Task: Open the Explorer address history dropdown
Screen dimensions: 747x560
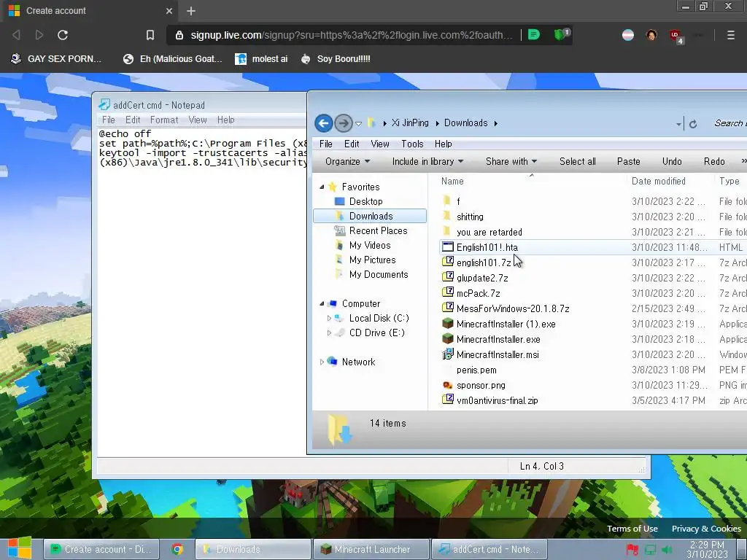Action: click(x=678, y=124)
